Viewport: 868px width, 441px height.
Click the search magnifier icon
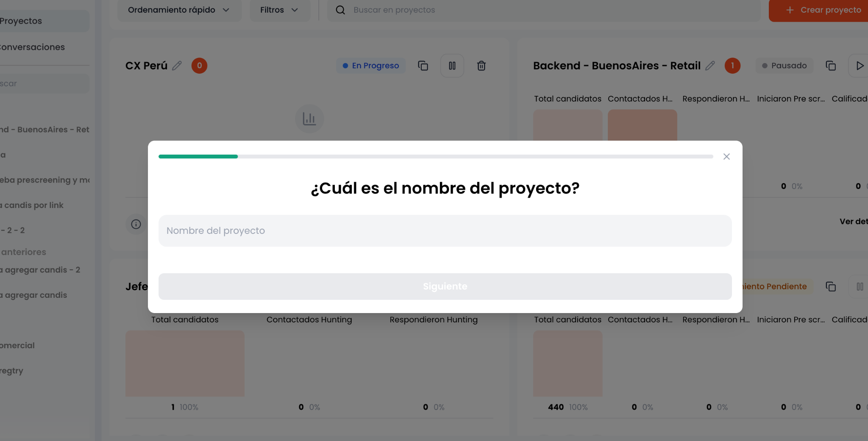click(x=340, y=10)
